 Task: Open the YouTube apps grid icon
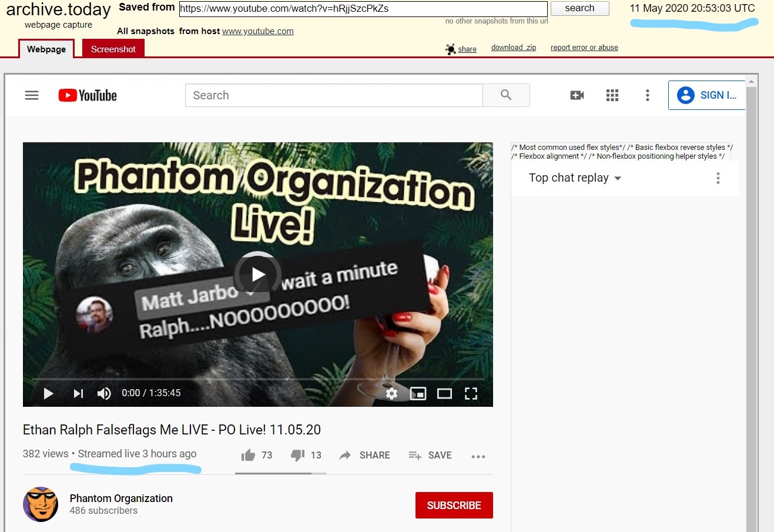tap(612, 95)
